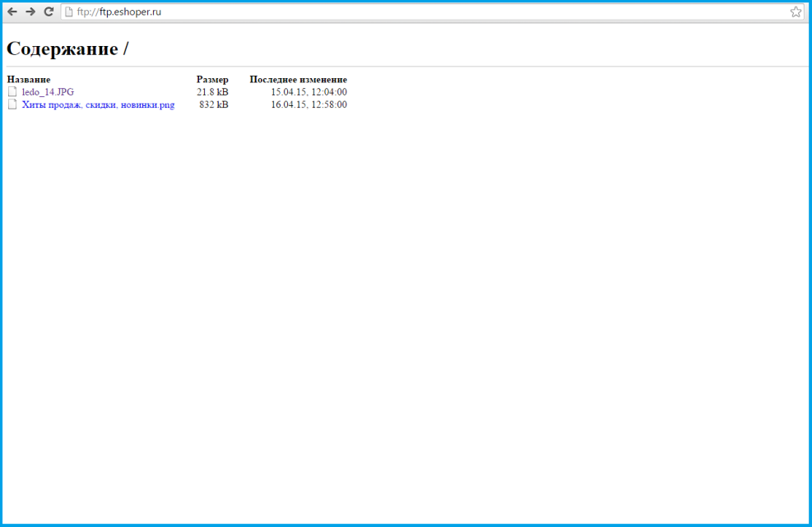The image size is (812, 527).
Task: Select the 21.8 kB size value
Action: pos(212,92)
